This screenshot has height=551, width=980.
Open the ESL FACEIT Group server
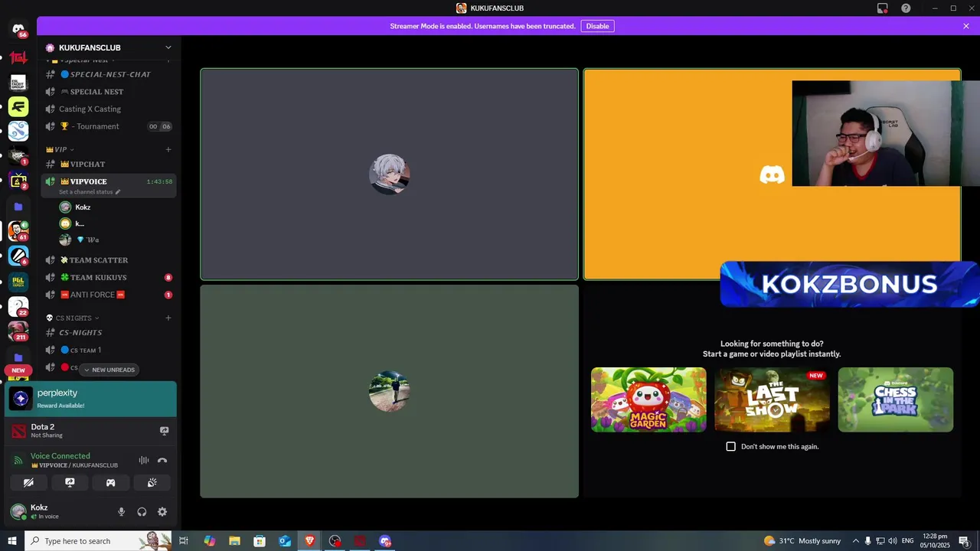[18, 82]
